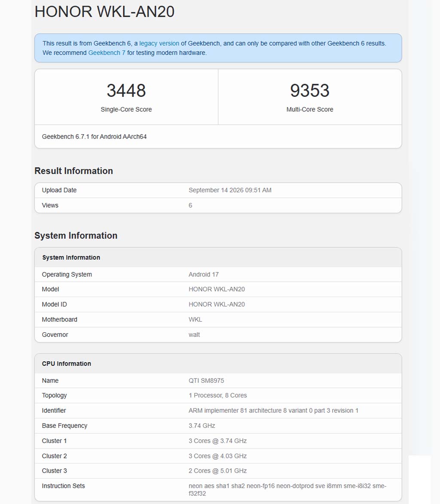The height and width of the screenshot is (504, 440).
Task: Click the '2 Cores @ 5.01 GHz' value
Action: (217, 470)
